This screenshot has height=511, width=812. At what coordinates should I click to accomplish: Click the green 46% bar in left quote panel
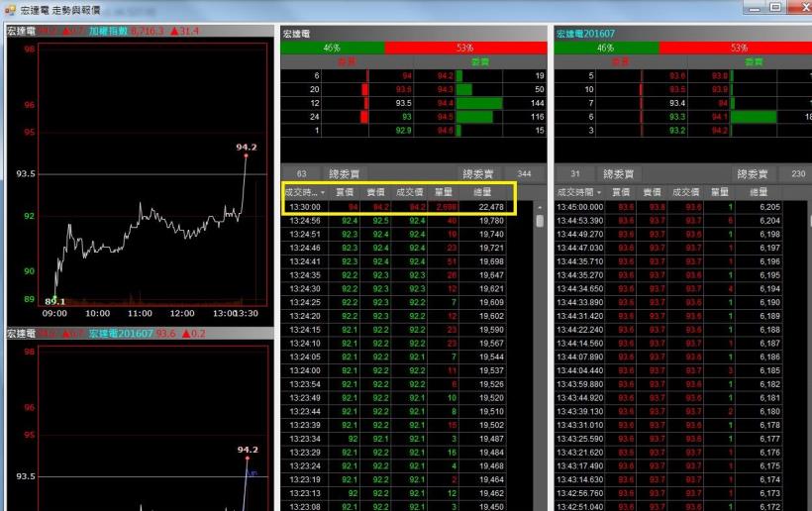coord(332,48)
